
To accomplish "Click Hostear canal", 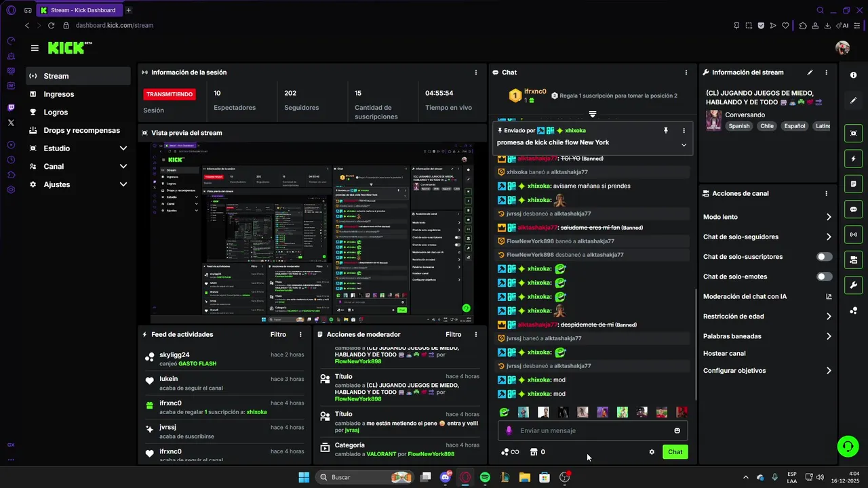I will pos(724,353).
